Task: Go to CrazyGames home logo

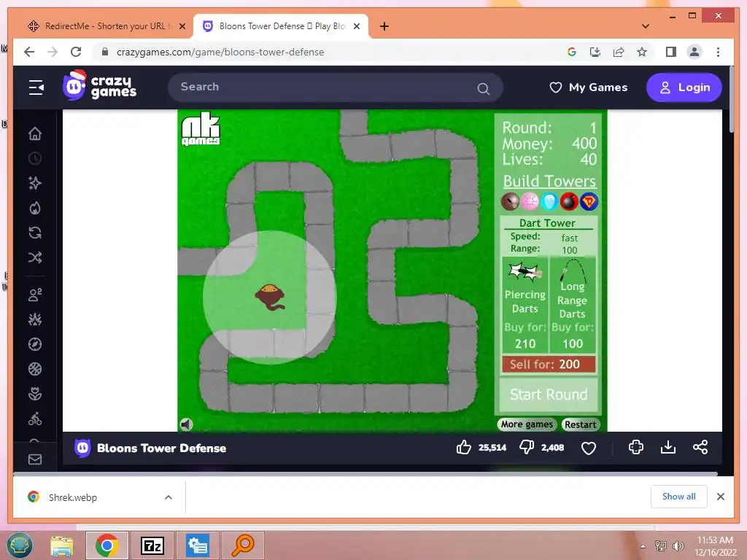Action: pyautogui.click(x=99, y=86)
